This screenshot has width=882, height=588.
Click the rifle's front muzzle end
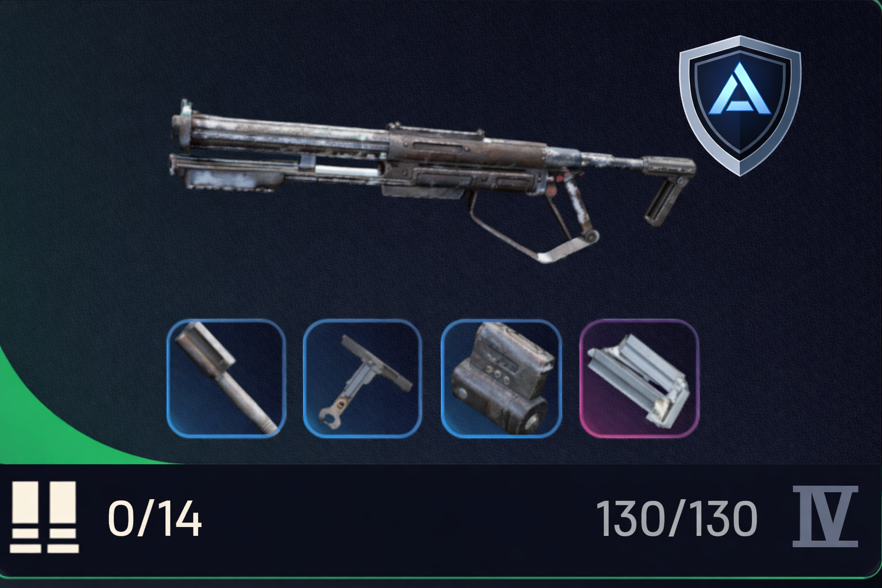(184, 129)
